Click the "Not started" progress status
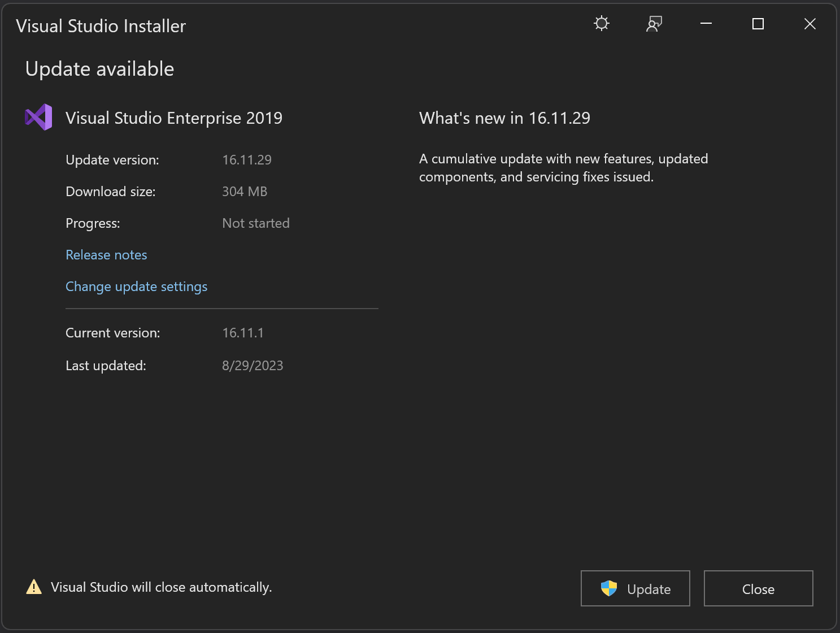The height and width of the screenshot is (633, 840). (256, 223)
